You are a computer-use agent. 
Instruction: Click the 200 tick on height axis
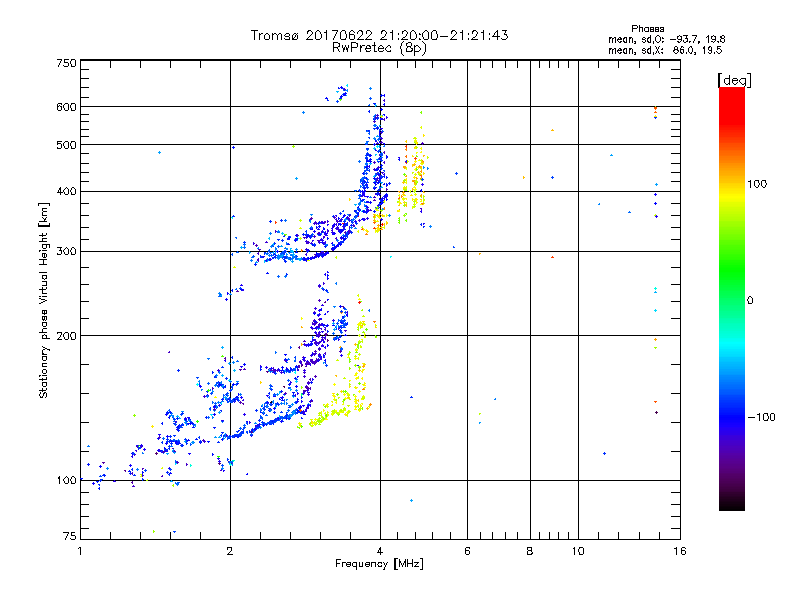coord(66,336)
